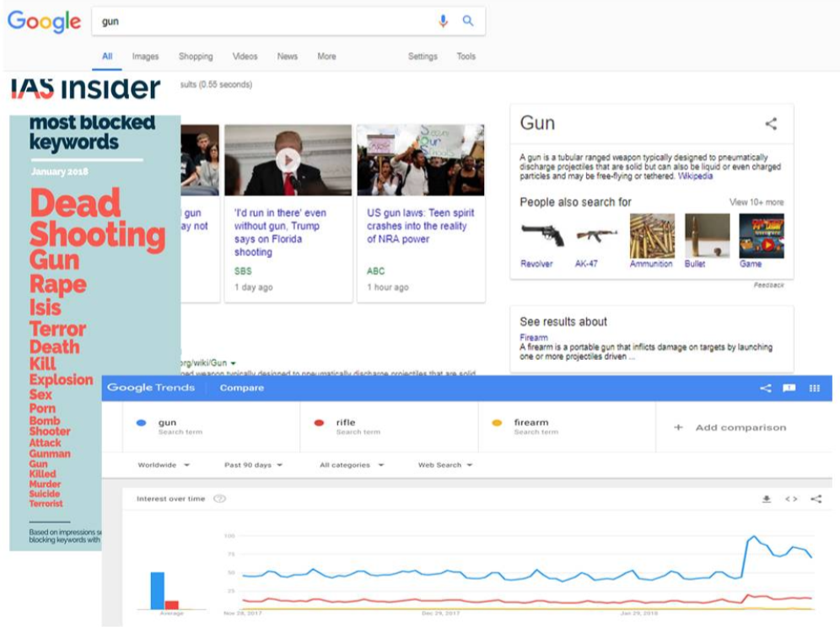840x627 pixels.
Task: Click the 'People also search for' heading
Action: (x=575, y=202)
